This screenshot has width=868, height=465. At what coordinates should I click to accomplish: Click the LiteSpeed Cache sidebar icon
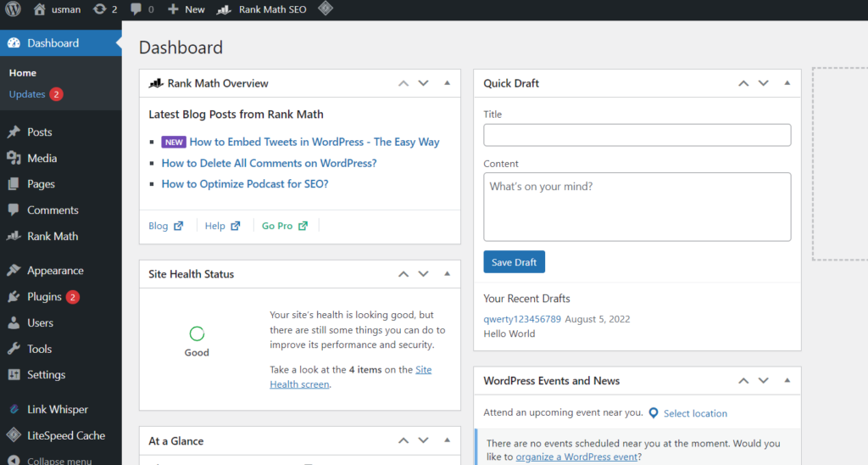click(14, 435)
